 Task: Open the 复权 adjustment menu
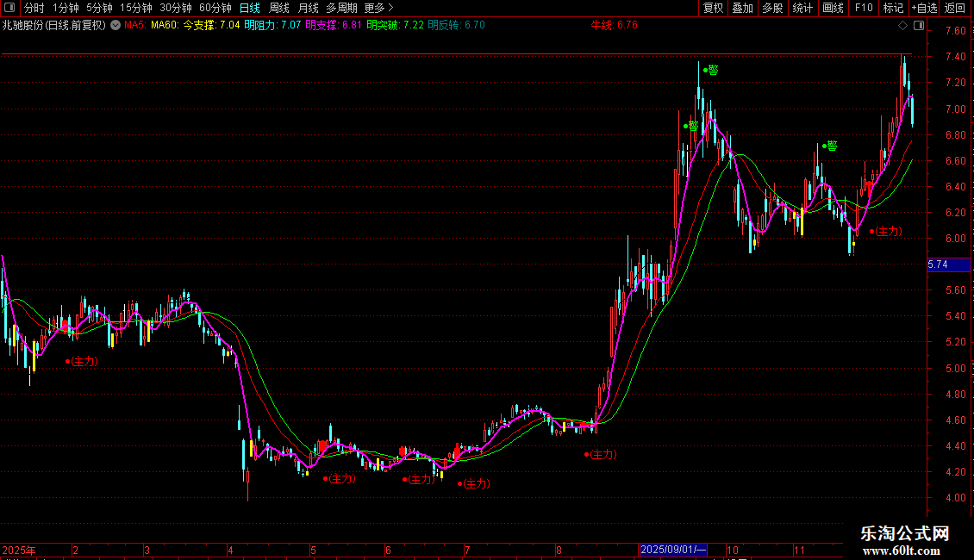pyautogui.click(x=713, y=8)
